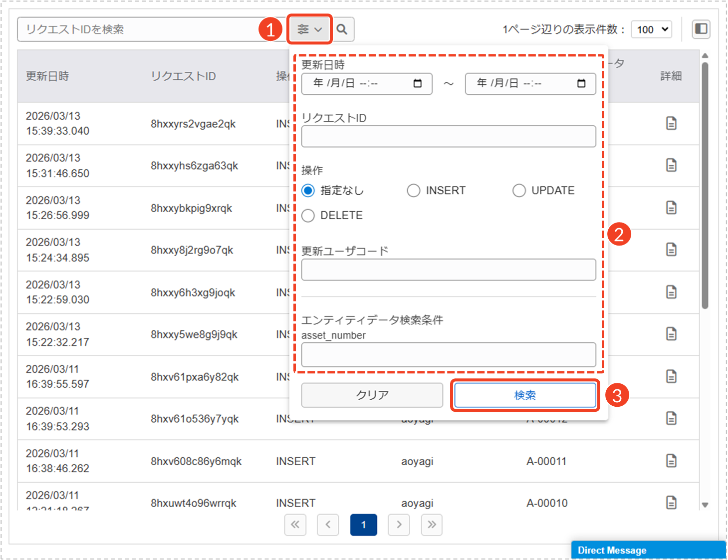The width and height of the screenshot is (728, 560).
Task: Go to next page chevron
Action: click(x=399, y=525)
